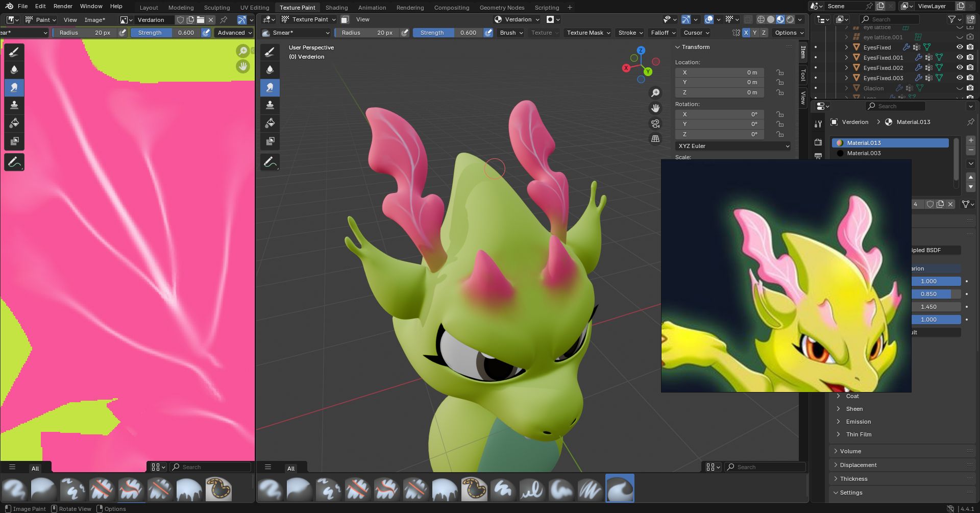
Task: Open the Brush dropdown in the viewport header
Action: coord(511,33)
